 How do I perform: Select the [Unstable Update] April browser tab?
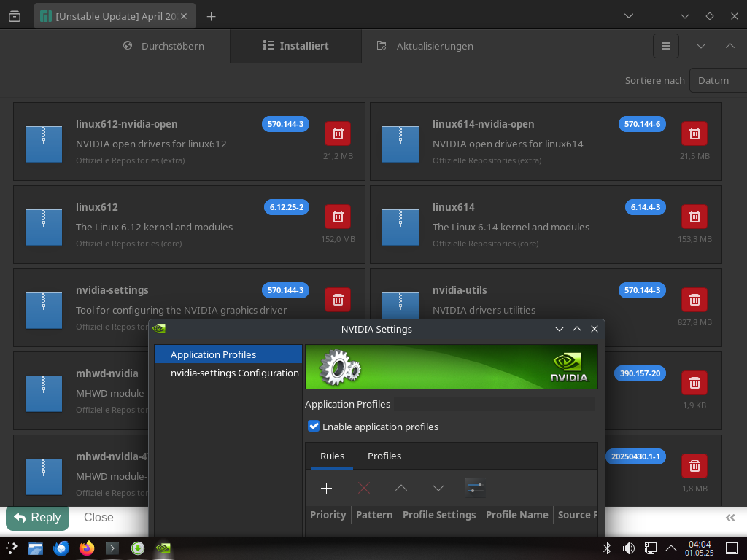115,16
